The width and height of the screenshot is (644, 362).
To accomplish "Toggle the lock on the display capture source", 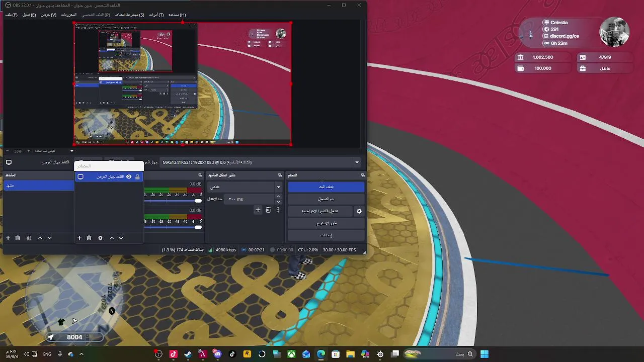I will click(x=137, y=176).
